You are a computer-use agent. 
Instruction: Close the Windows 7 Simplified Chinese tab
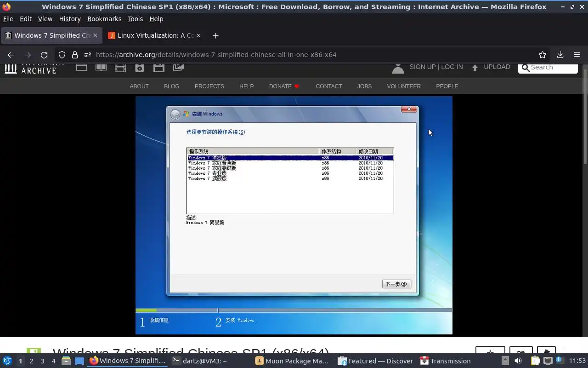point(95,35)
